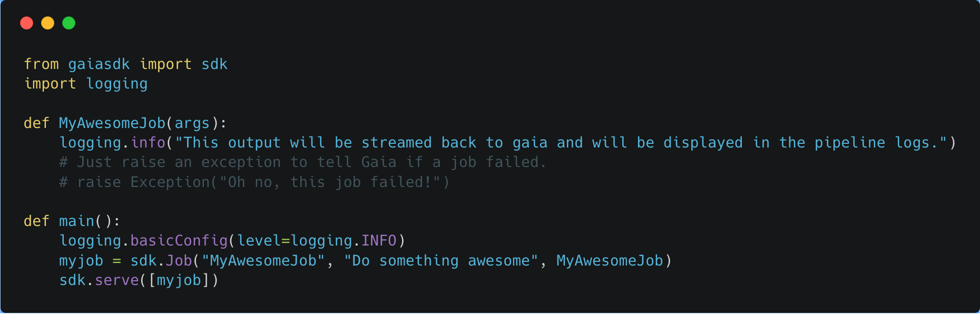Click the serve method in sdk.serve
Viewport: 980px width, 314px height.
tap(117, 280)
